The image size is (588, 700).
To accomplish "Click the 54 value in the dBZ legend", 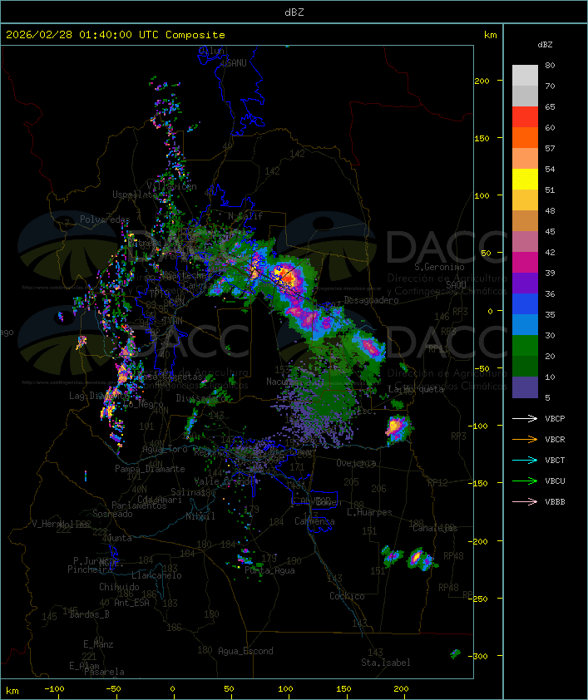I will coord(550,170).
